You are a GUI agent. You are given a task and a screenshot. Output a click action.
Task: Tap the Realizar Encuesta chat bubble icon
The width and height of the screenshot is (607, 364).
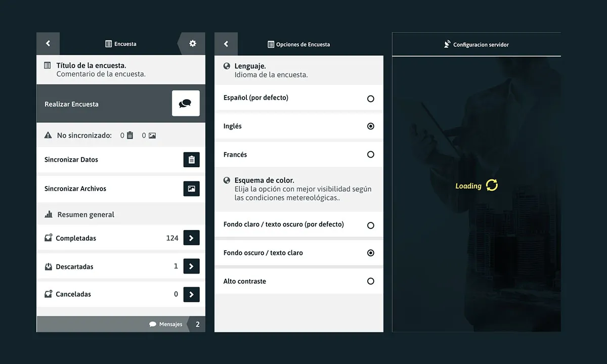(186, 104)
